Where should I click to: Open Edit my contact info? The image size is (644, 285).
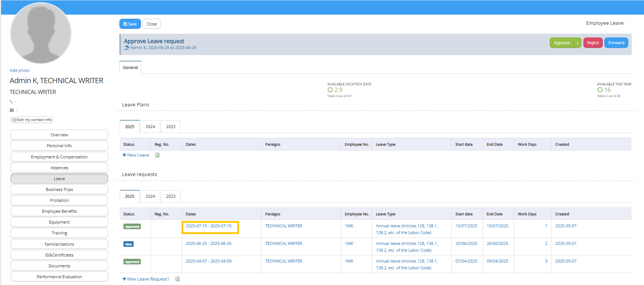[x=32, y=120]
